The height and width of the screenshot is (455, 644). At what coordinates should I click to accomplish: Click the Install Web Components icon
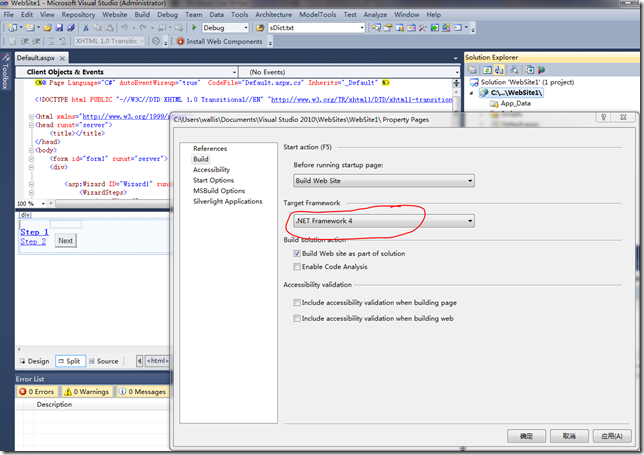180,41
